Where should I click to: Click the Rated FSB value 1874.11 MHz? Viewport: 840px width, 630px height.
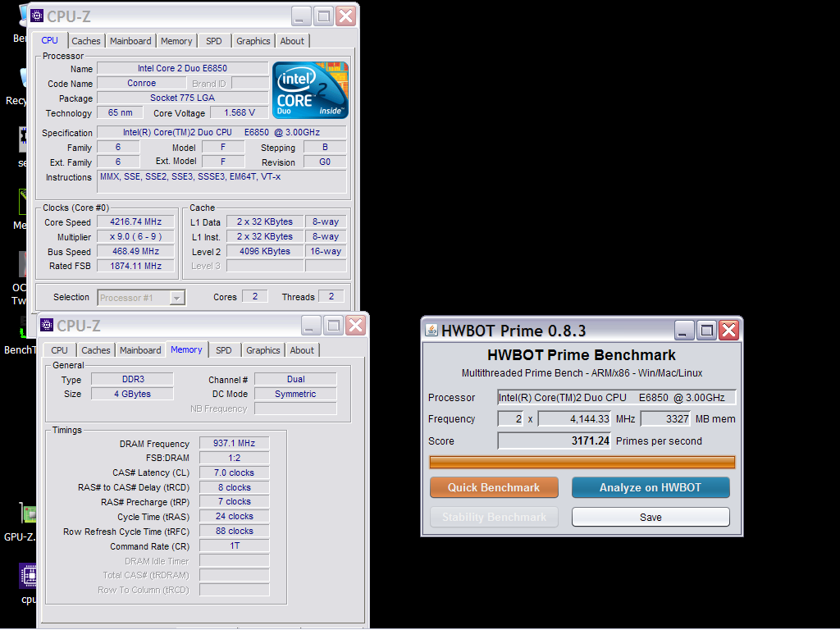(136, 267)
